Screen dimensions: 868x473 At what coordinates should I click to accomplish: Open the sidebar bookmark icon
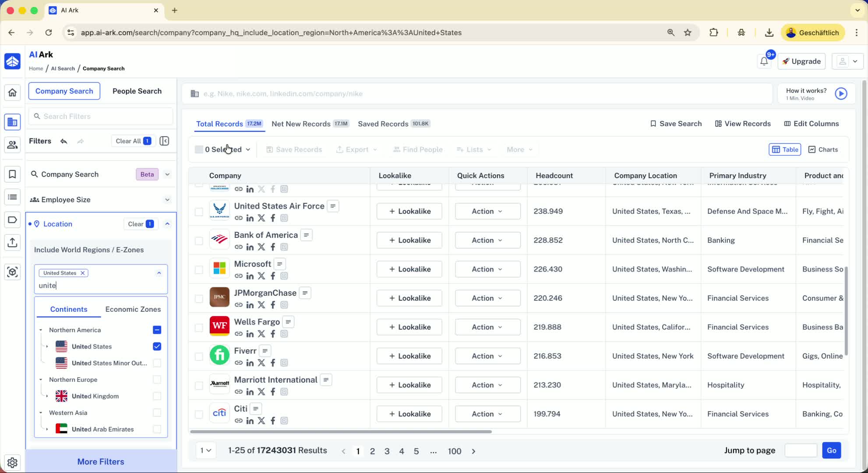click(12, 174)
